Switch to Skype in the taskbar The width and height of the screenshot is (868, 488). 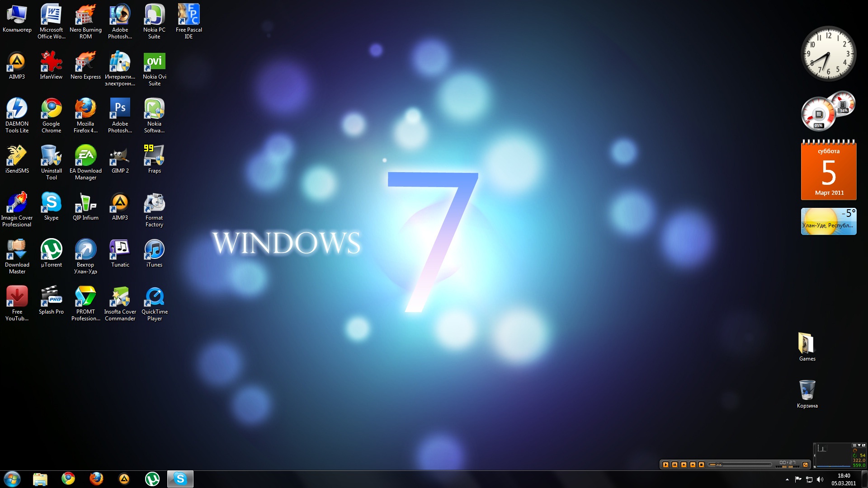coord(180,479)
